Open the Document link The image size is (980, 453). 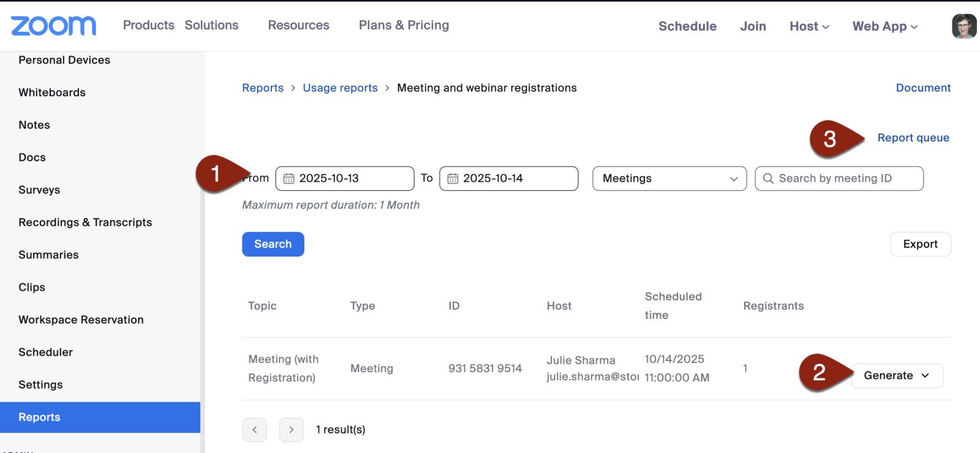pos(923,88)
